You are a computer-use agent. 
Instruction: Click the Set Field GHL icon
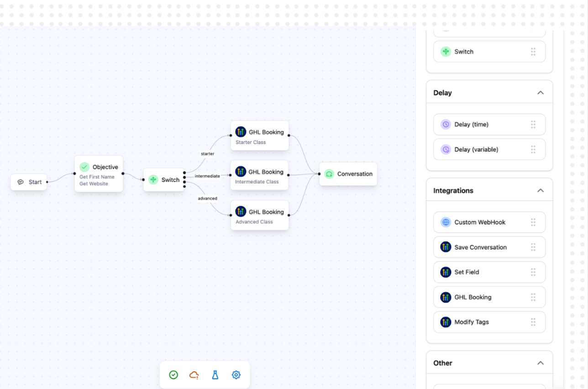[446, 272]
